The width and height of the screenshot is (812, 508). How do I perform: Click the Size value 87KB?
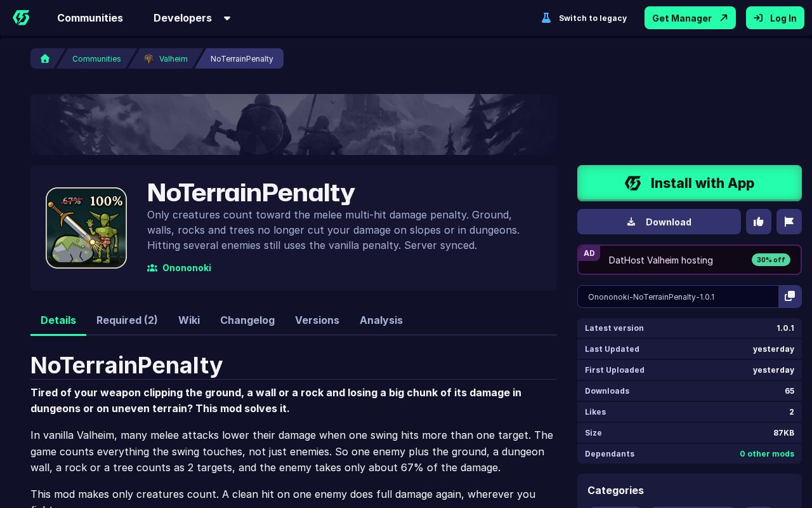click(x=783, y=433)
